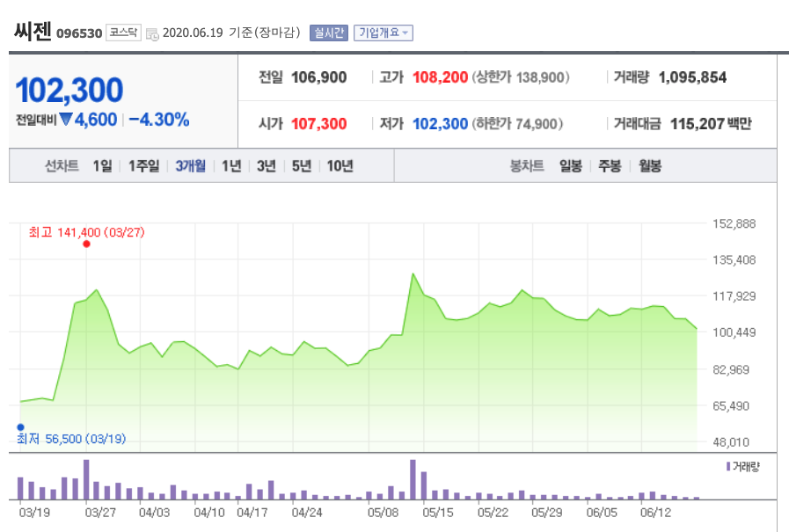
Task: Click the 100,449 y-axis label
Action: [734, 332]
